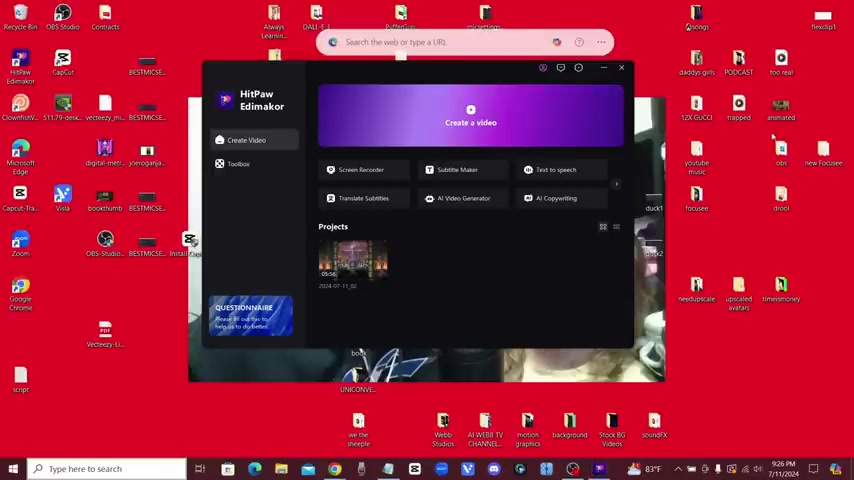854x480 pixels.
Task: Select the Stock BG Videos folder
Action: [612, 429]
